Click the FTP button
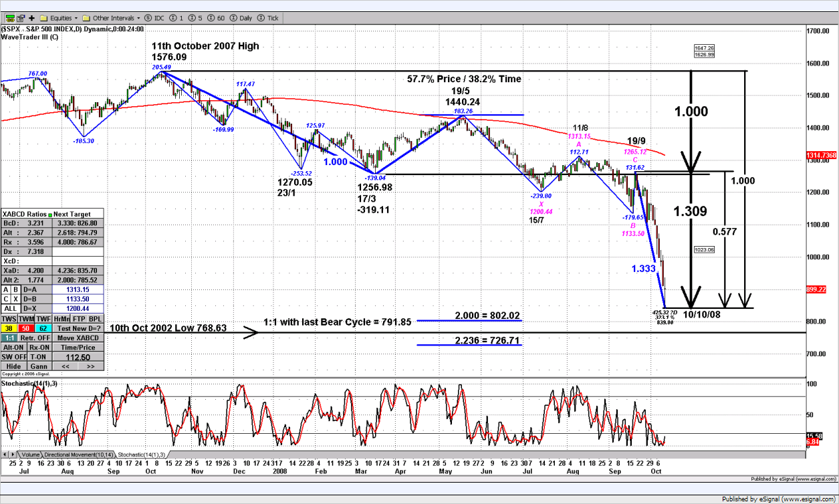839x504 pixels. pyautogui.click(x=79, y=319)
